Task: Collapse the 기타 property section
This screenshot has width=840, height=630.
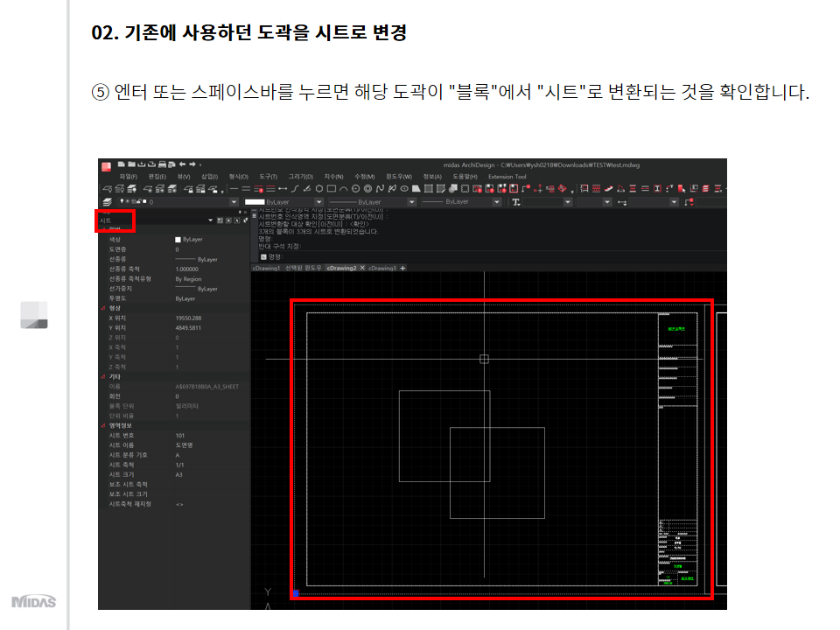Action: 103,377
